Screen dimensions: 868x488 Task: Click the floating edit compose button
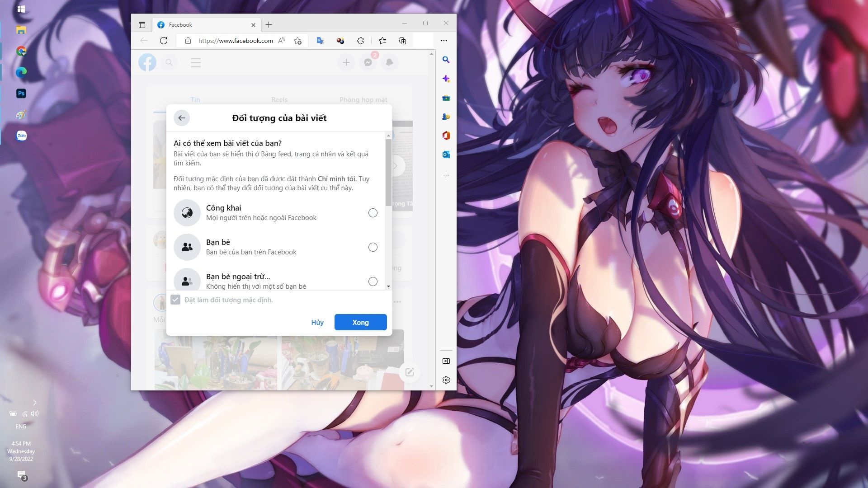[x=410, y=372]
